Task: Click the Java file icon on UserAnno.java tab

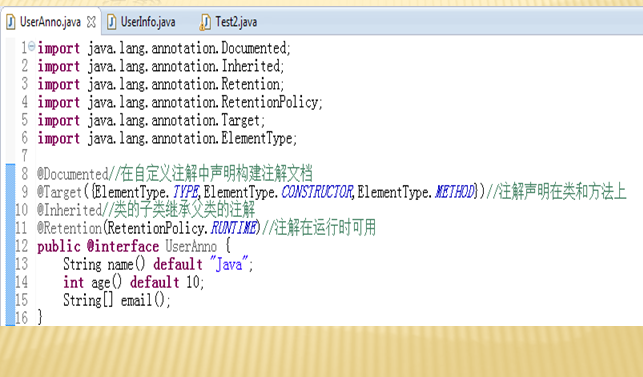Action: (11, 22)
